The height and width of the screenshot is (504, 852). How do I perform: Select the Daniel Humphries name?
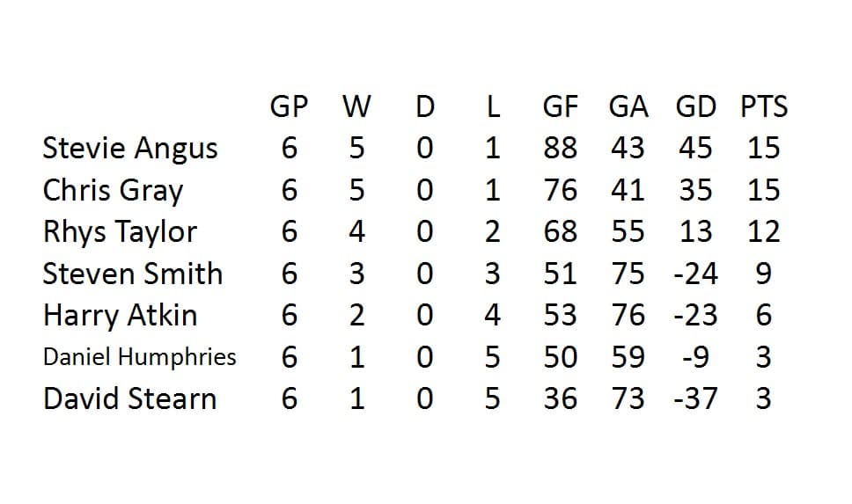point(139,357)
